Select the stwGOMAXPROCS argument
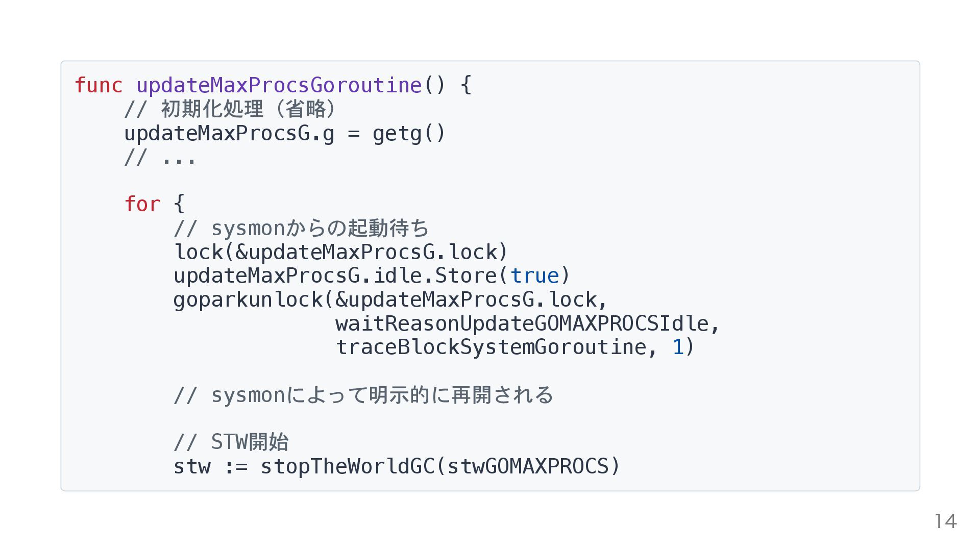The height and width of the screenshot is (551, 980). [528, 466]
